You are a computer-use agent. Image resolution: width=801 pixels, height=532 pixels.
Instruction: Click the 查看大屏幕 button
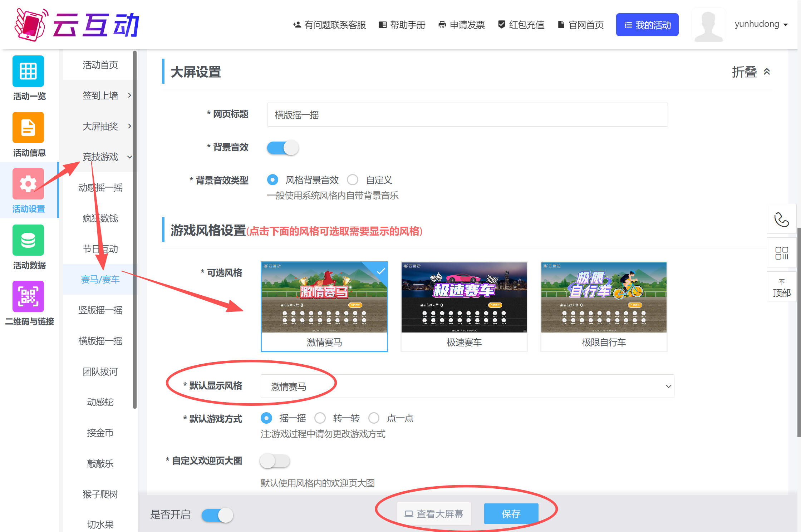[x=434, y=514]
